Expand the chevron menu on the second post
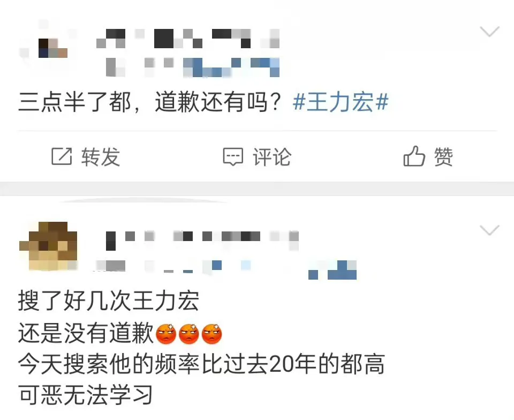 (x=489, y=230)
